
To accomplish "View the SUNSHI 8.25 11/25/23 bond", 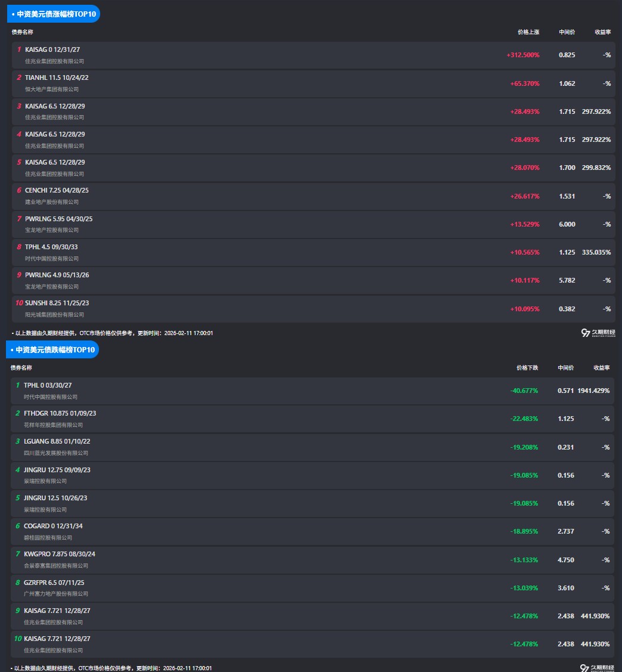I will pyautogui.click(x=57, y=303).
